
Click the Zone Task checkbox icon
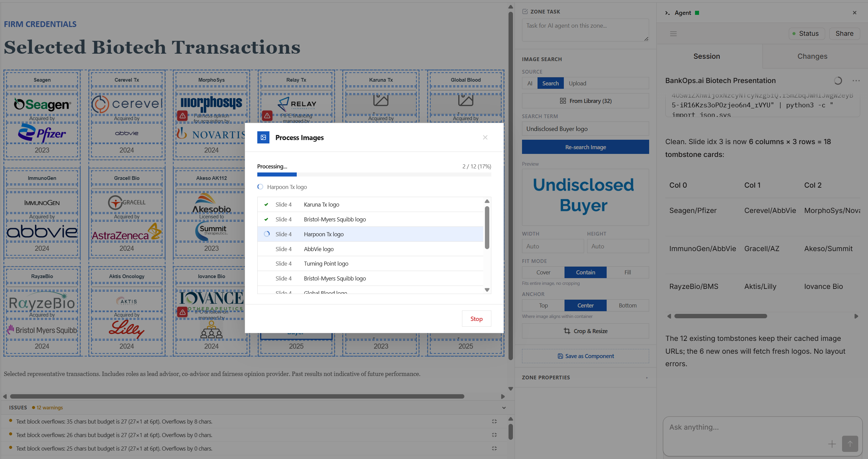coord(525,11)
